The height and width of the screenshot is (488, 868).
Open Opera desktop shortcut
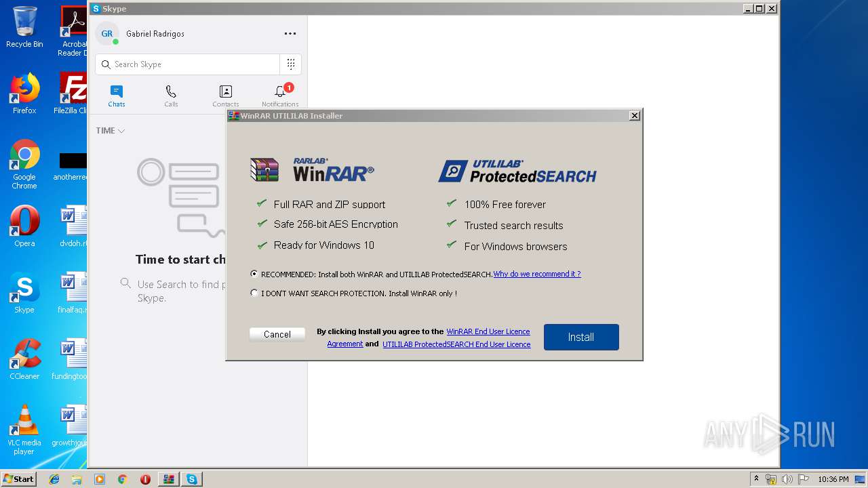[x=24, y=226]
